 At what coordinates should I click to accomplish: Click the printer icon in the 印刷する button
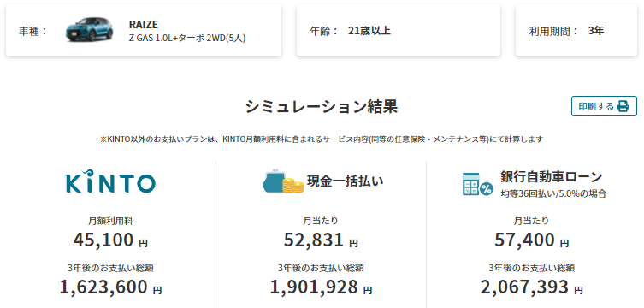tap(623, 106)
